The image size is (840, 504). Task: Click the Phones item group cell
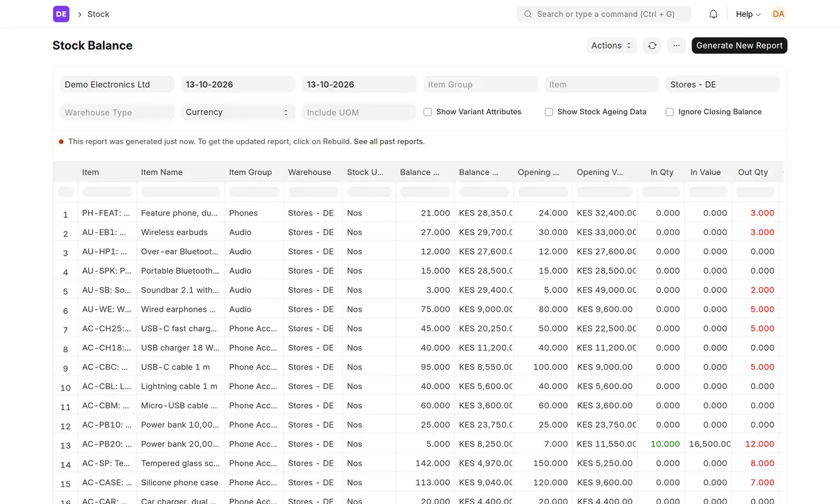coord(254,213)
